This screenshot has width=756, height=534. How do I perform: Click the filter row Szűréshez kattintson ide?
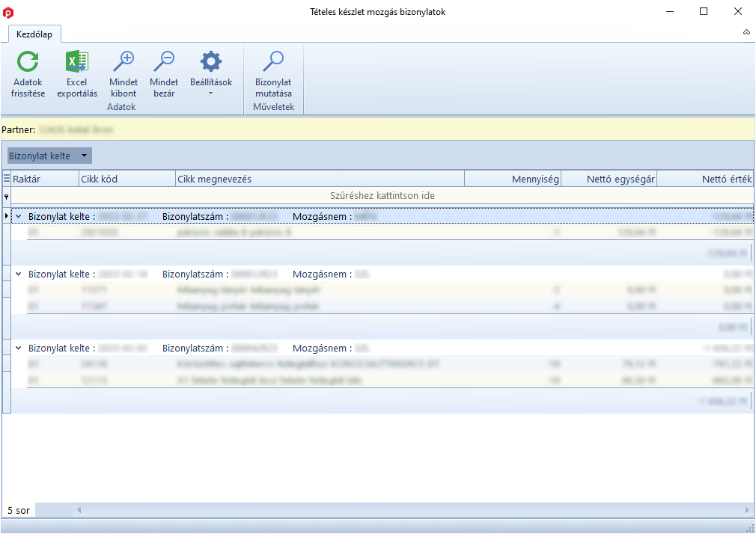(x=382, y=195)
